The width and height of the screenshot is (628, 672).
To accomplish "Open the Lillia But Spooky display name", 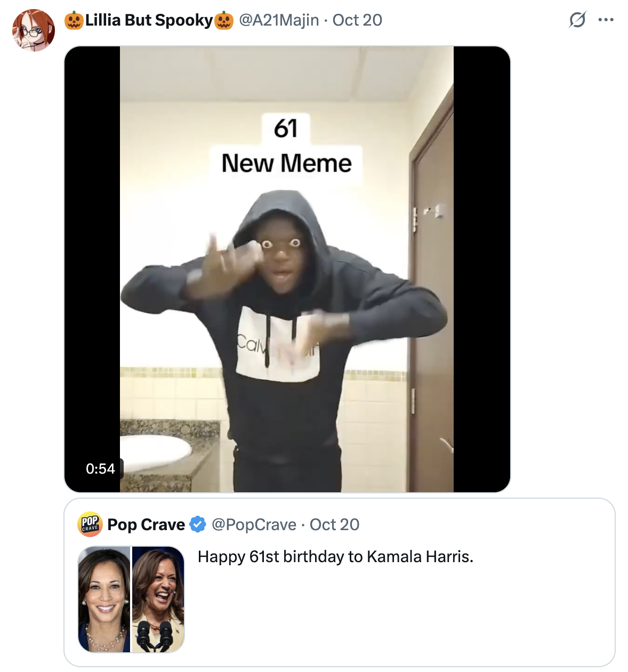I will coord(149,20).
